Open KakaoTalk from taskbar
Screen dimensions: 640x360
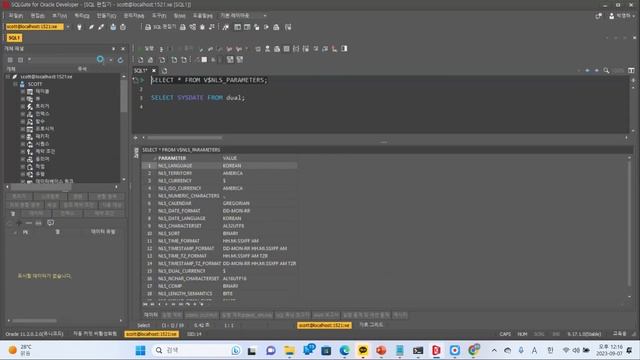[x=363, y=350]
